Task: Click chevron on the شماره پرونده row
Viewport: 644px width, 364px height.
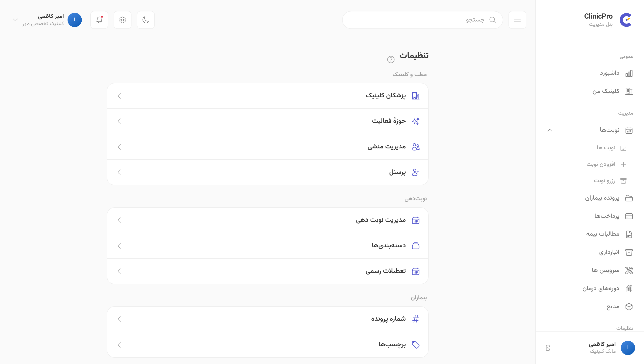Action: pos(119,319)
